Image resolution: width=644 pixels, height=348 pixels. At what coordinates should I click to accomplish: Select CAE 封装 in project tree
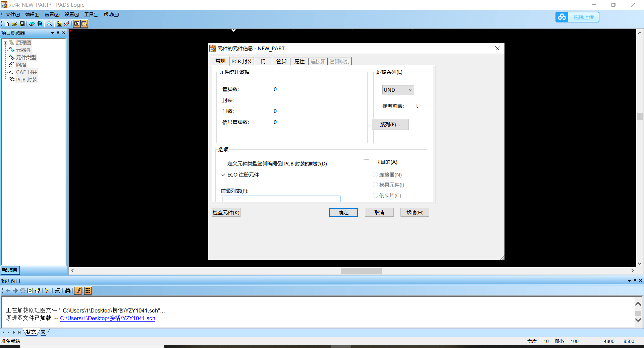coord(26,72)
